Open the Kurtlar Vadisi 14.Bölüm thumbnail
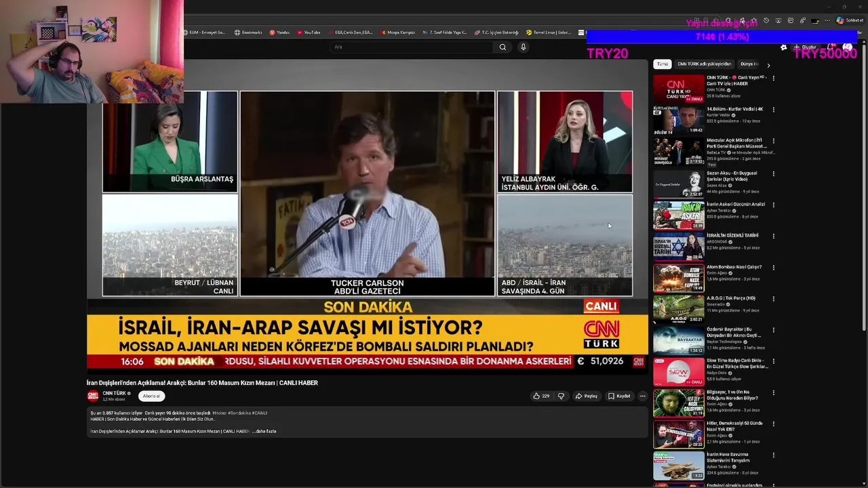 click(x=679, y=120)
